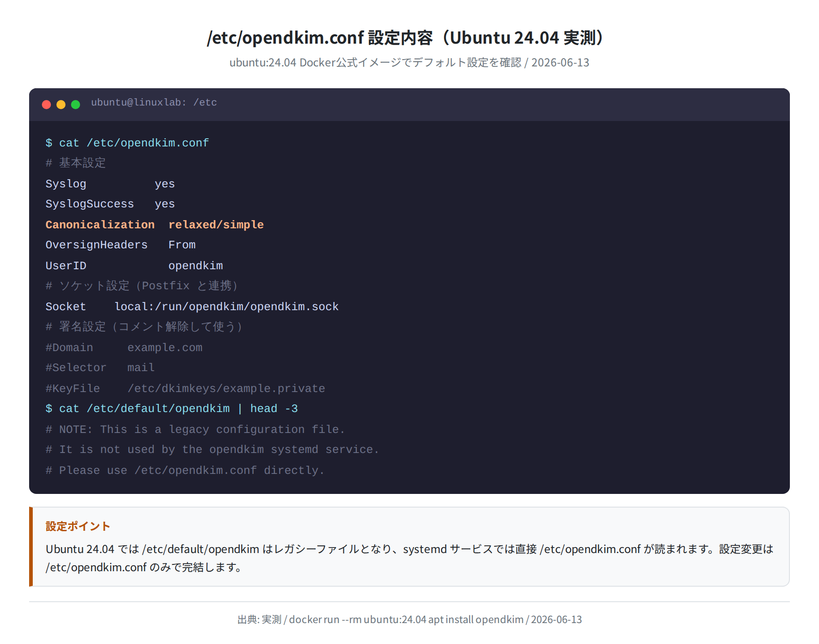Click the 'From' value after OversignHeaders
This screenshot has height=644, width=819.
tap(182, 245)
